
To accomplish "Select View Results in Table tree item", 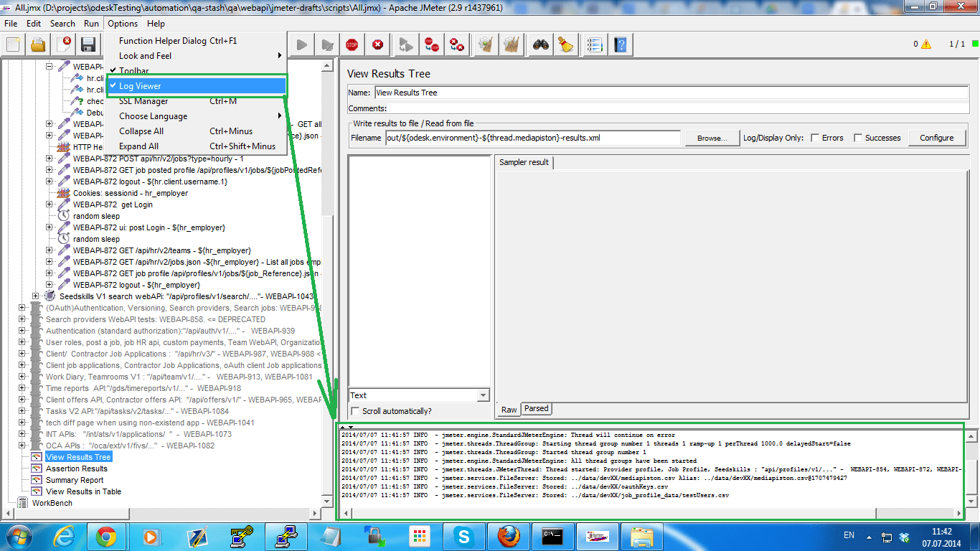I will pos(83,491).
